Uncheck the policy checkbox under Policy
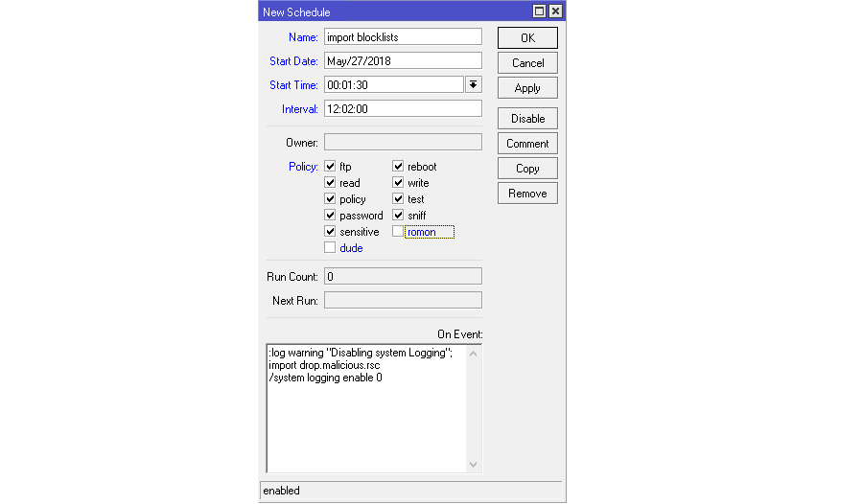Image resolution: width=863 pixels, height=504 pixels. (x=330, y=198)
